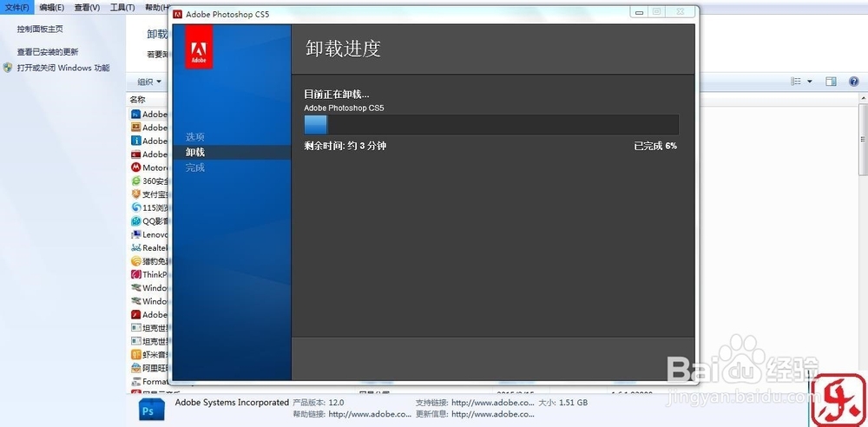Open 打开或关闭 Windows 功能 link
Image resolution: width=868 pixels, height=427 pixels.
tap(63, 68)
